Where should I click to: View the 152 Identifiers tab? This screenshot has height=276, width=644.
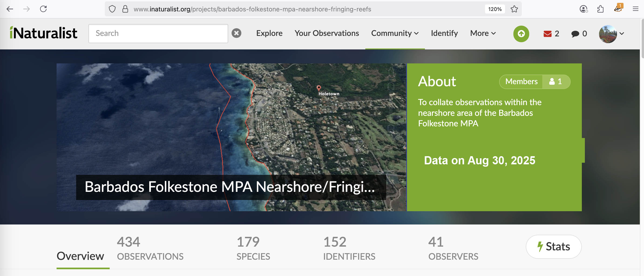point(349,248)
